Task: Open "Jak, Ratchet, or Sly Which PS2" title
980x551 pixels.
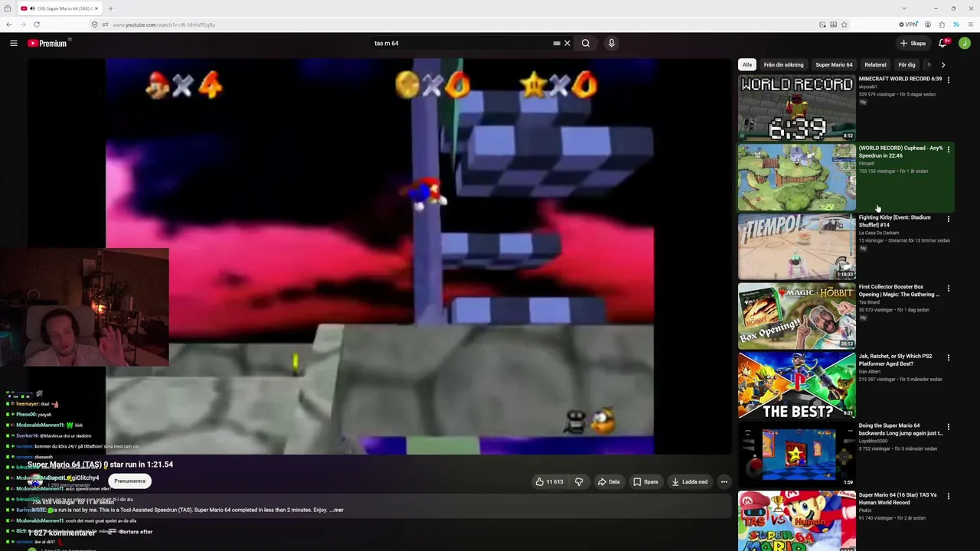Action: 896,360
